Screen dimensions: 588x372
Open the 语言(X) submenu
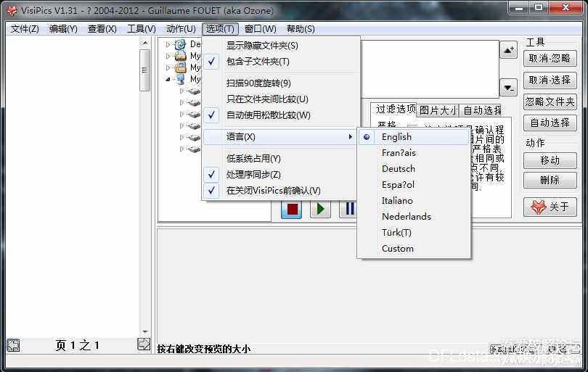[279, 137]
